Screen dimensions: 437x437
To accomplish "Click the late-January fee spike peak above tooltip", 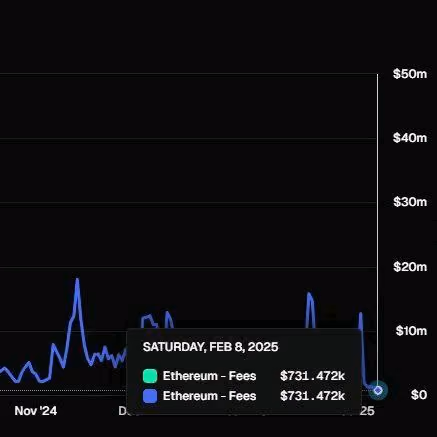I will click(309, 294).
